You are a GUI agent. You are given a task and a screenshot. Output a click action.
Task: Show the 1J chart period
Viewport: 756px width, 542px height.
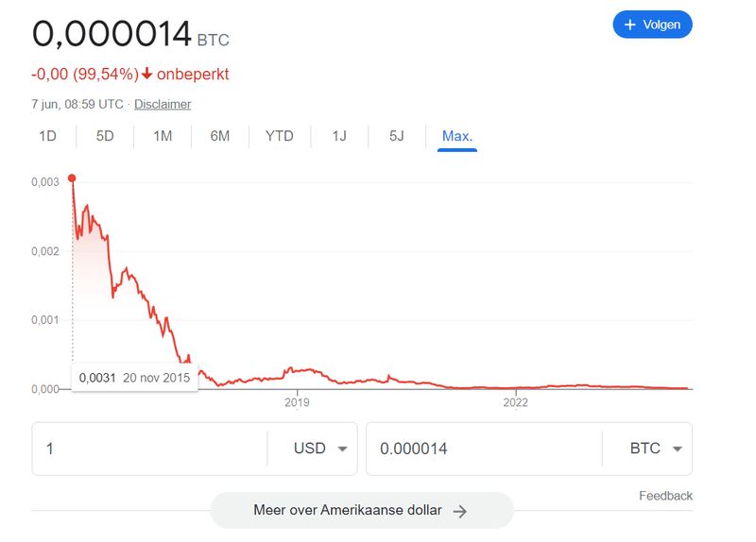pos(339,136)
